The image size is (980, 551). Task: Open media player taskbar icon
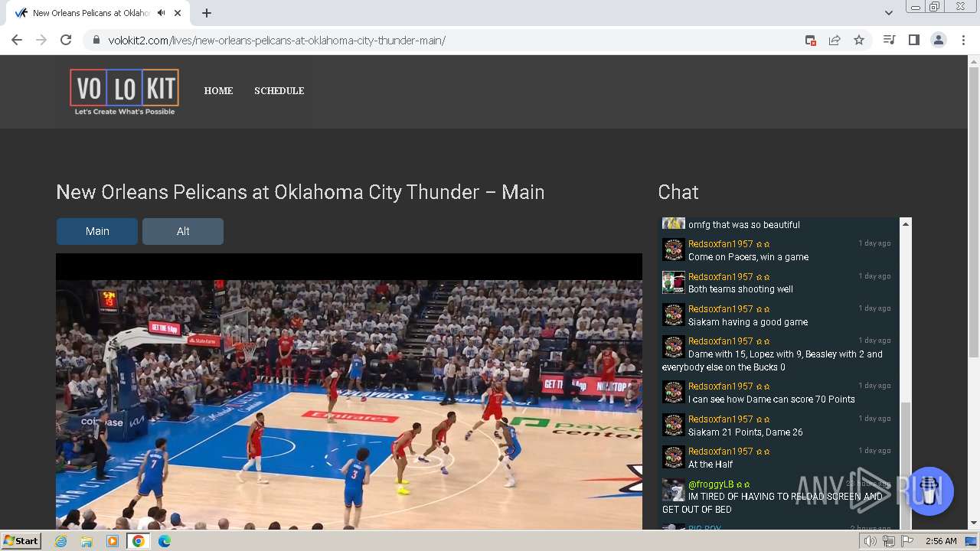[113, 540]
